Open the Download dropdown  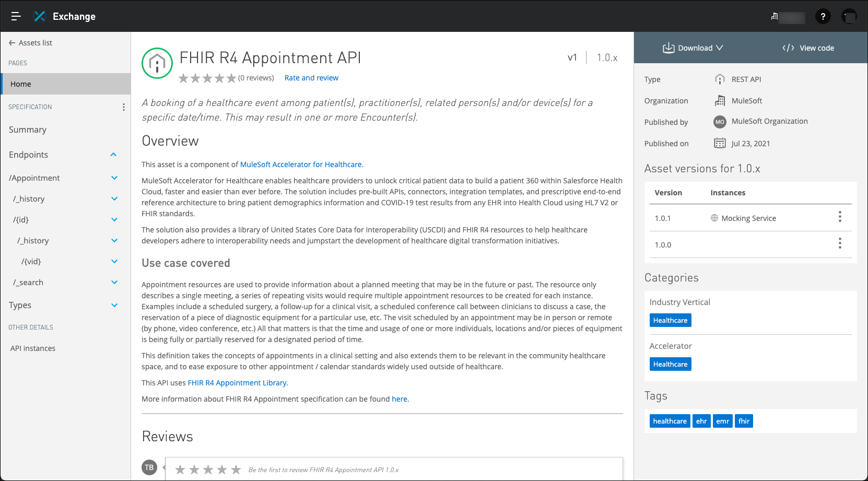[693, 48]
